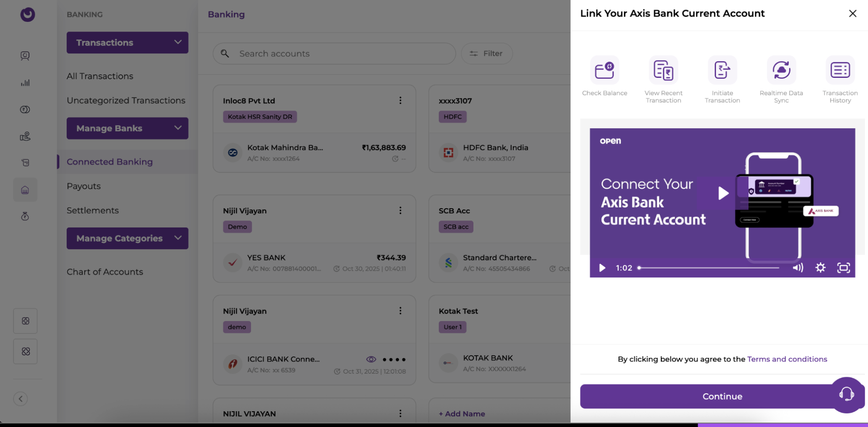
Task: Click the SCB acc tag
Action: (x=456, y=227)
